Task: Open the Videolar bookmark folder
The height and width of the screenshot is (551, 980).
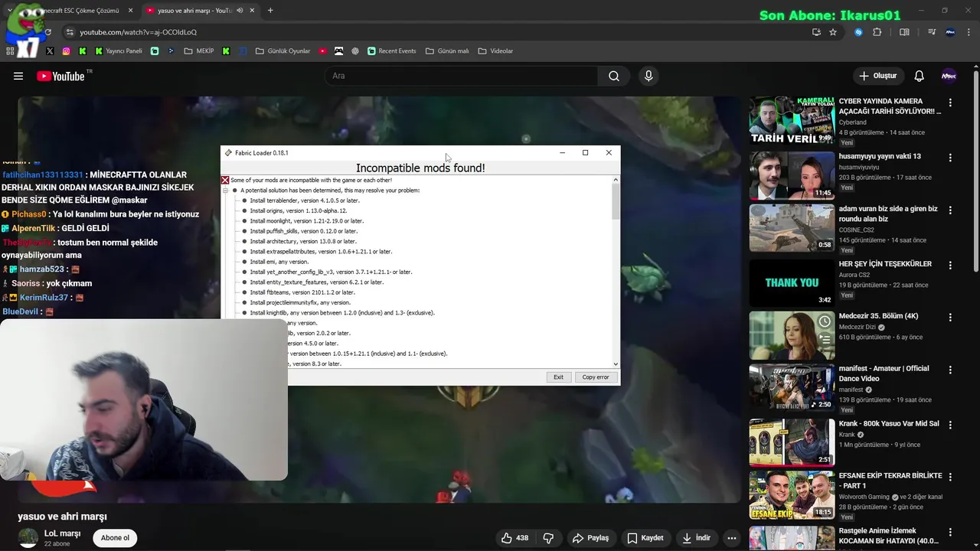Action: pos(495,51)
